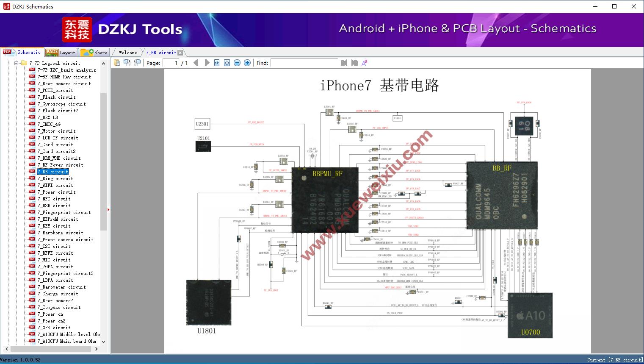
Task: Click tree horizontal scroll right arrow
Action: point(97,349)
